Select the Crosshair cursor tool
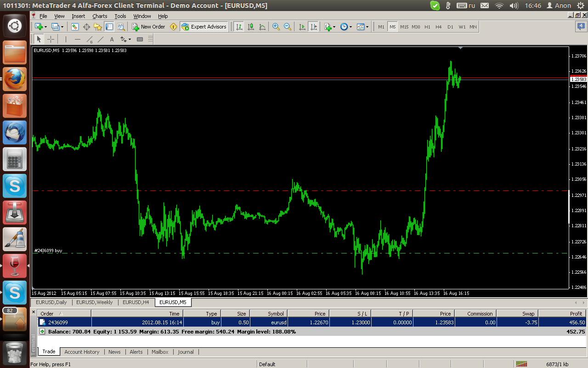588x368 pixels. (51, 39)
